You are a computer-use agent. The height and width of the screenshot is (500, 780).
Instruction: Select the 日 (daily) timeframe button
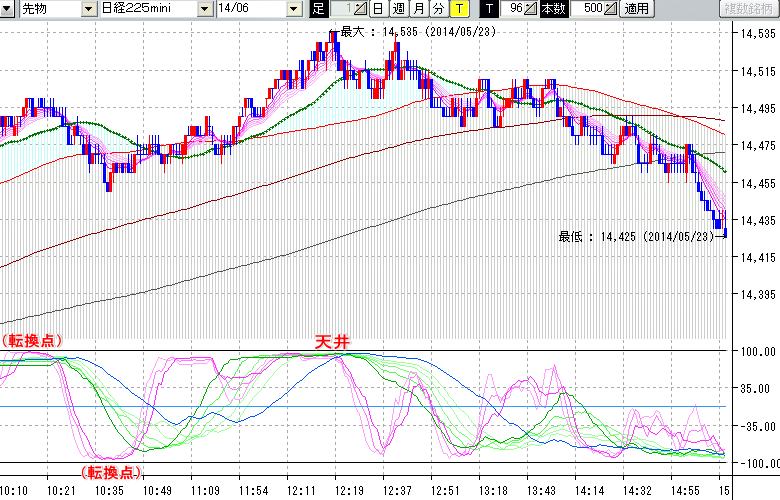(x=378, y=9)
